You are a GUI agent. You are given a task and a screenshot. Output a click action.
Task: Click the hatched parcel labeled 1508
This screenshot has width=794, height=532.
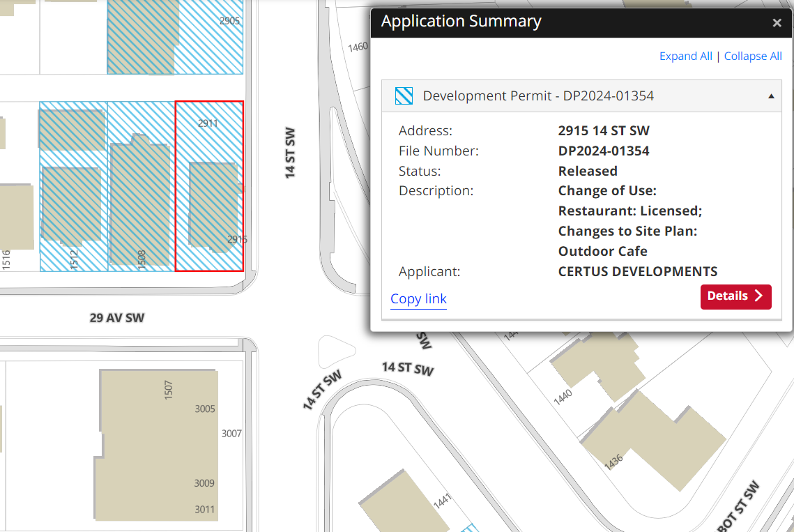point(141,202)
